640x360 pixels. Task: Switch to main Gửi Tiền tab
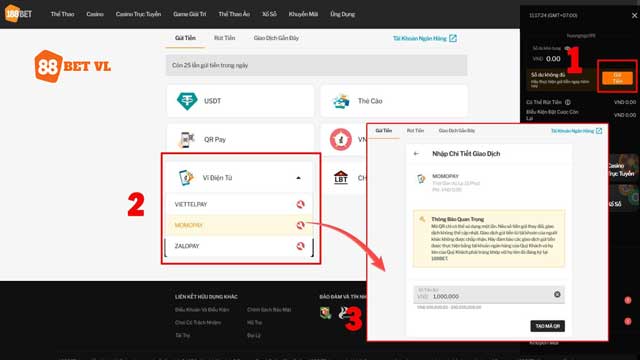185,38
